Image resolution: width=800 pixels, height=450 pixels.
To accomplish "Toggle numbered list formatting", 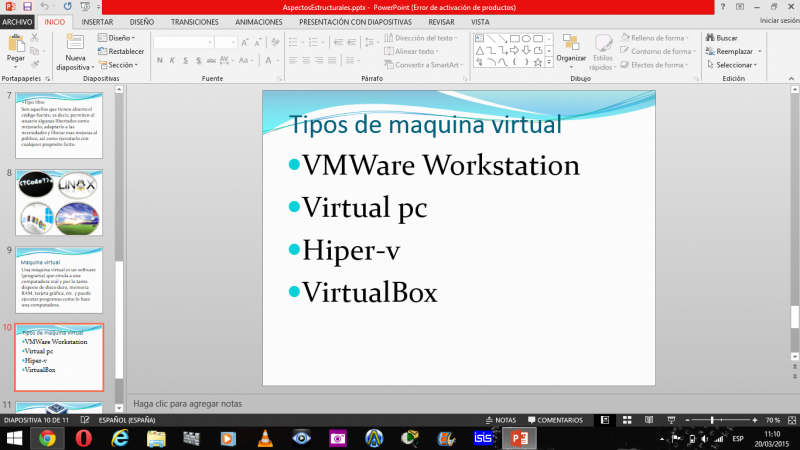I will click(x=313, y=42).
